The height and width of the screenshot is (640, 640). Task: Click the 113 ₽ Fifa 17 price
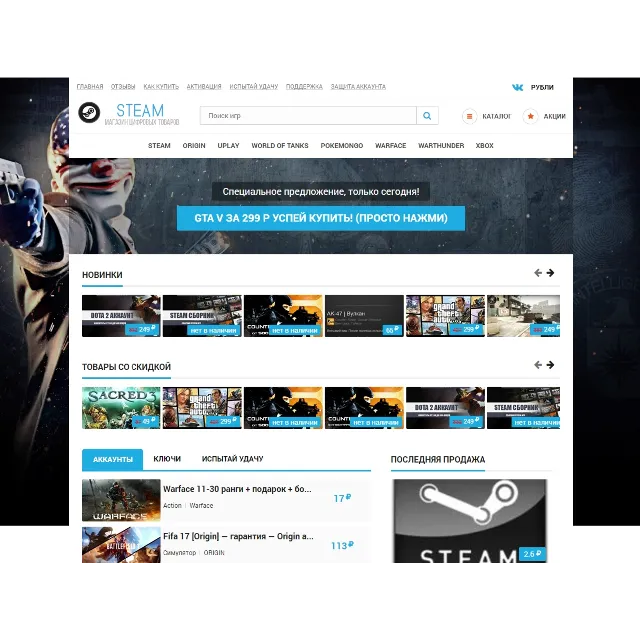pos(342,546)
